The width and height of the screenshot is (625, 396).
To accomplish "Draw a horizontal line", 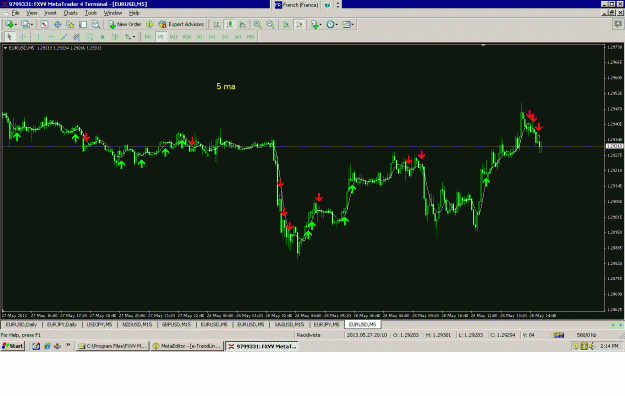I will (51, 37).
